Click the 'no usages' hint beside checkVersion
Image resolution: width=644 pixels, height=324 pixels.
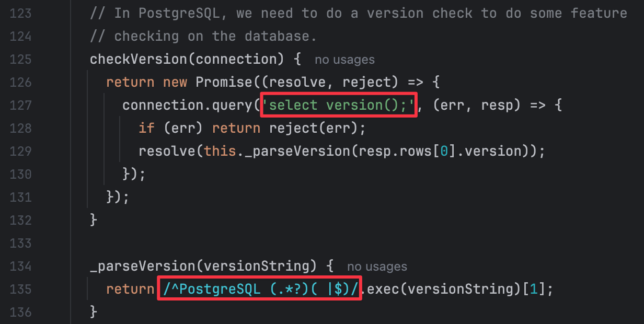[x=344, y=60]
